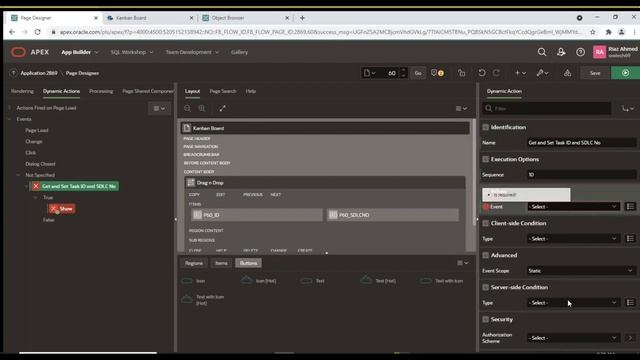Open the gallery pane menu

tap(462, 263)
